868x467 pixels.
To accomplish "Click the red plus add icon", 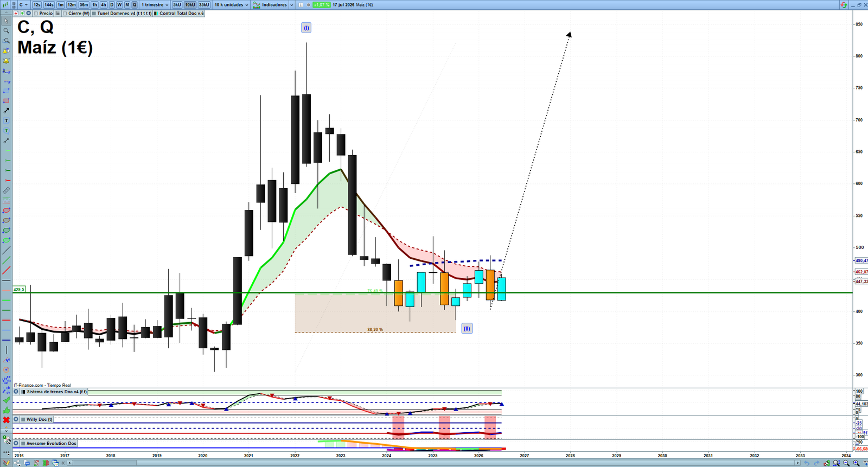I will pos(16,13).
